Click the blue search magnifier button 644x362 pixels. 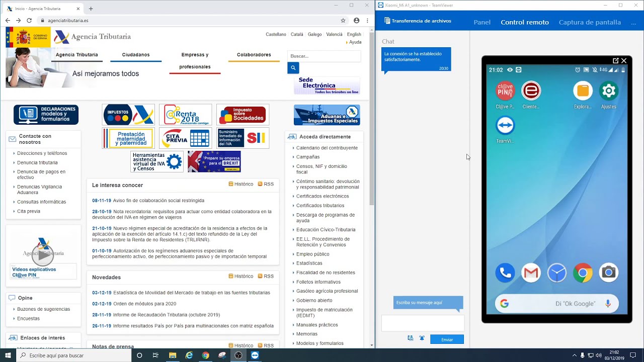(x=293, y=68)
